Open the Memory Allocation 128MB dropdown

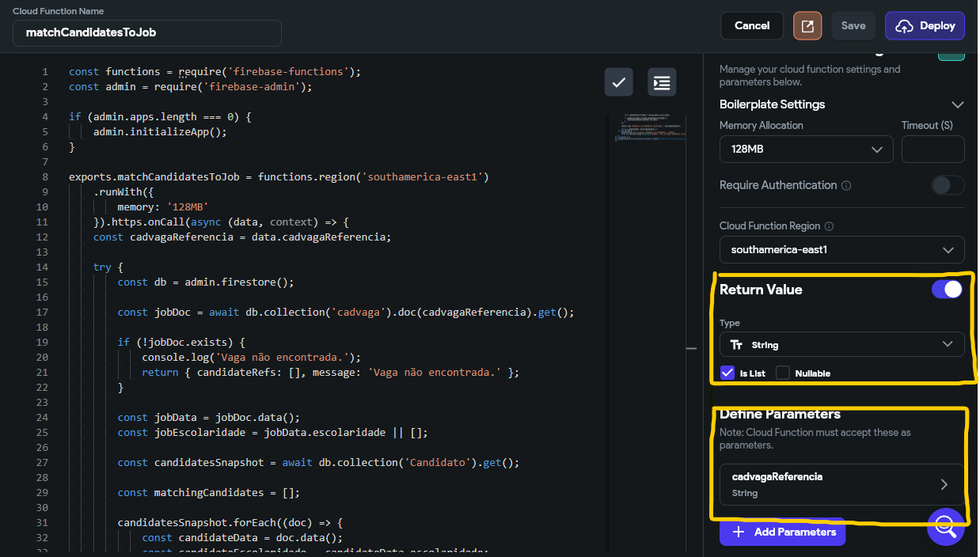(806, 150)
